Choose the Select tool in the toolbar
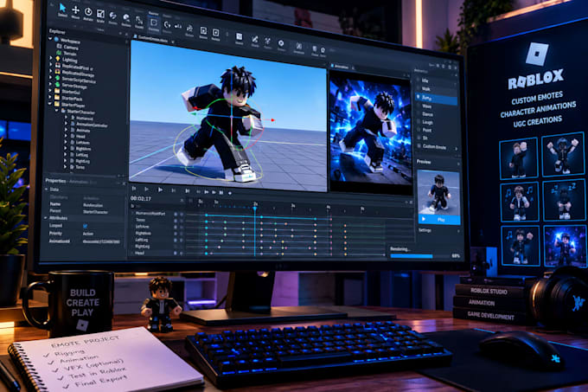This screenshot has width=588, height=392. (x=62, y=9)
